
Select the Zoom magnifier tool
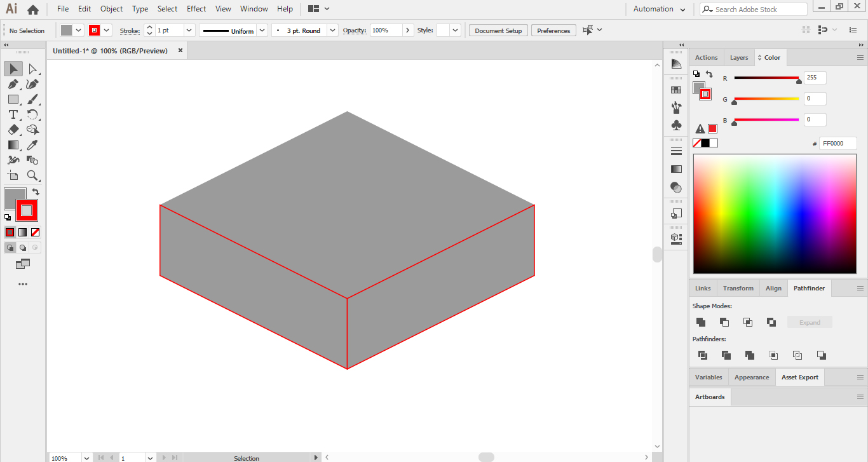click(x=32, y=175)
